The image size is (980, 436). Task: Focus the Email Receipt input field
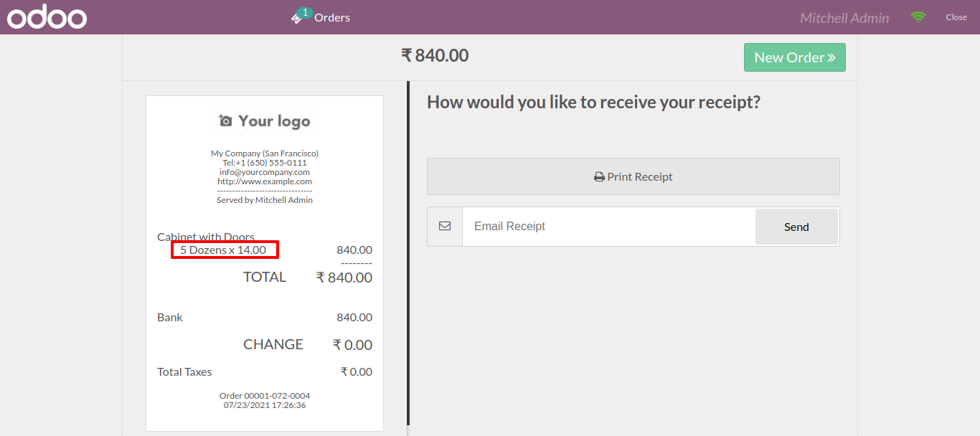[x=609, y=227]
